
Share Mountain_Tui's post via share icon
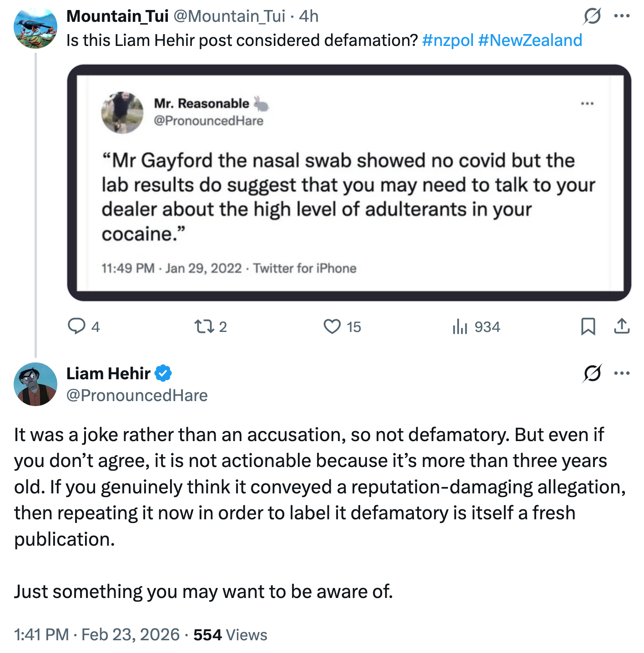pyautogui.click(x=622, y=326)
